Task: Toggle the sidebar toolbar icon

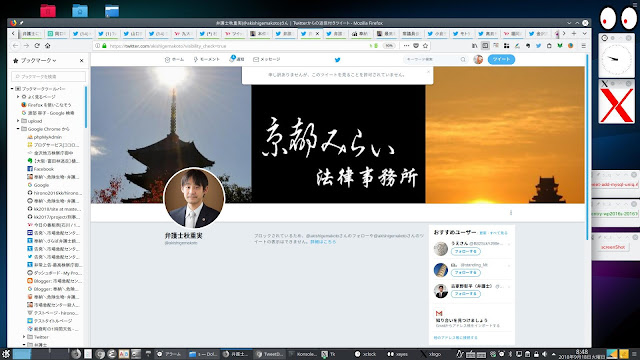Action: tap(485, 46)
